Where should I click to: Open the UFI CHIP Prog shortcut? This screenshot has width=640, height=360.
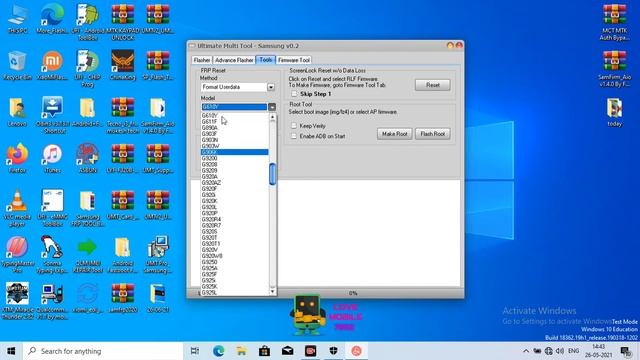[87, 69]
